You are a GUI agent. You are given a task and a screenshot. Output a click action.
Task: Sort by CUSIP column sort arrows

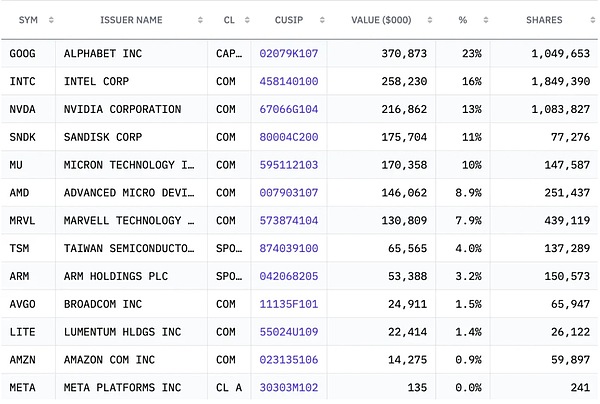[322, 20]
